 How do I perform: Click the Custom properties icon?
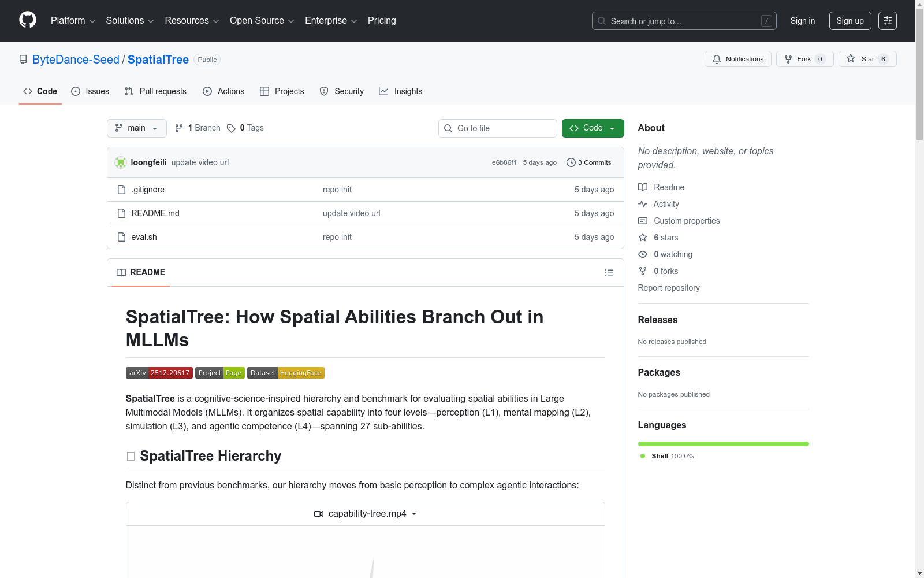coord(643,221)
